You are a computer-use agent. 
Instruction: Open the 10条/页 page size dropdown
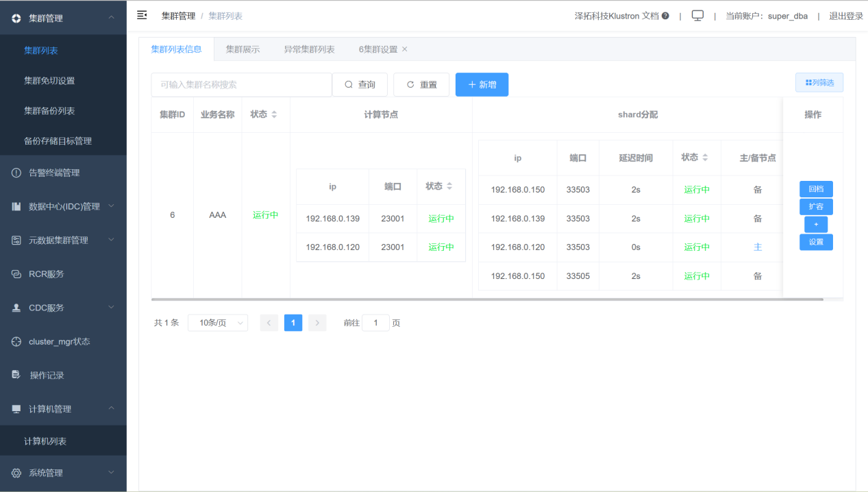219,323
